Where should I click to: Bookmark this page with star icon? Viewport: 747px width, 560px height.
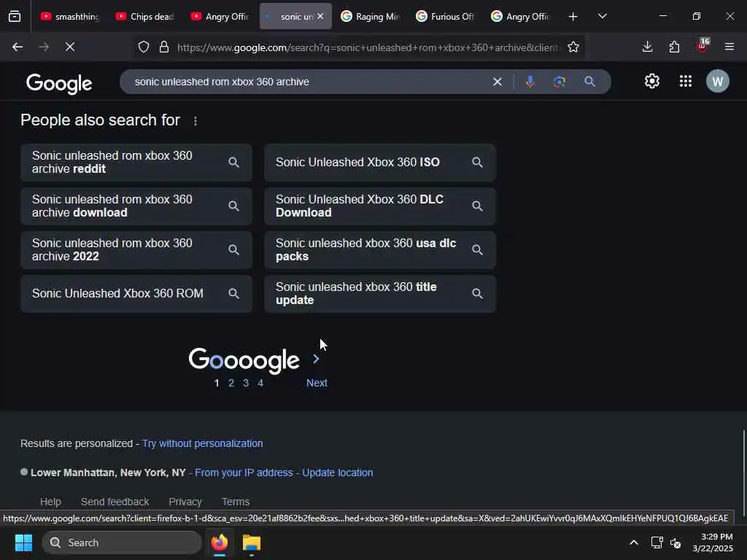(573, 47)
